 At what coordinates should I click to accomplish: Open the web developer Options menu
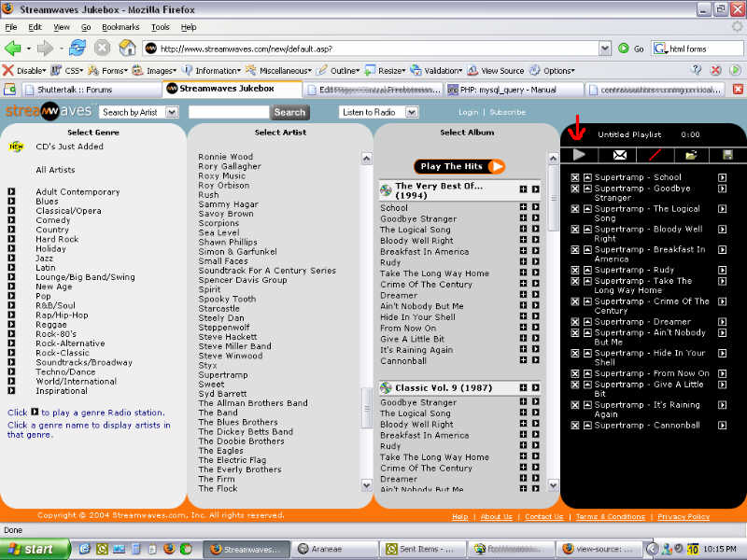[x=552, y=71]
